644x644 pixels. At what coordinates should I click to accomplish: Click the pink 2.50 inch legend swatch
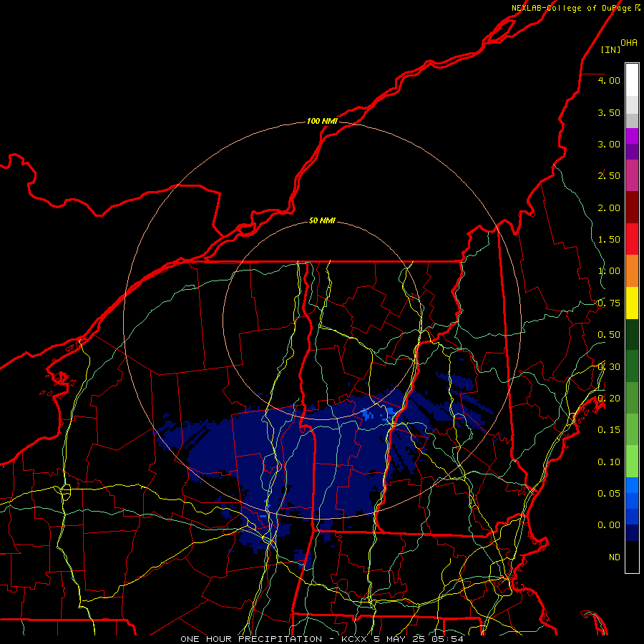point(632,175)
